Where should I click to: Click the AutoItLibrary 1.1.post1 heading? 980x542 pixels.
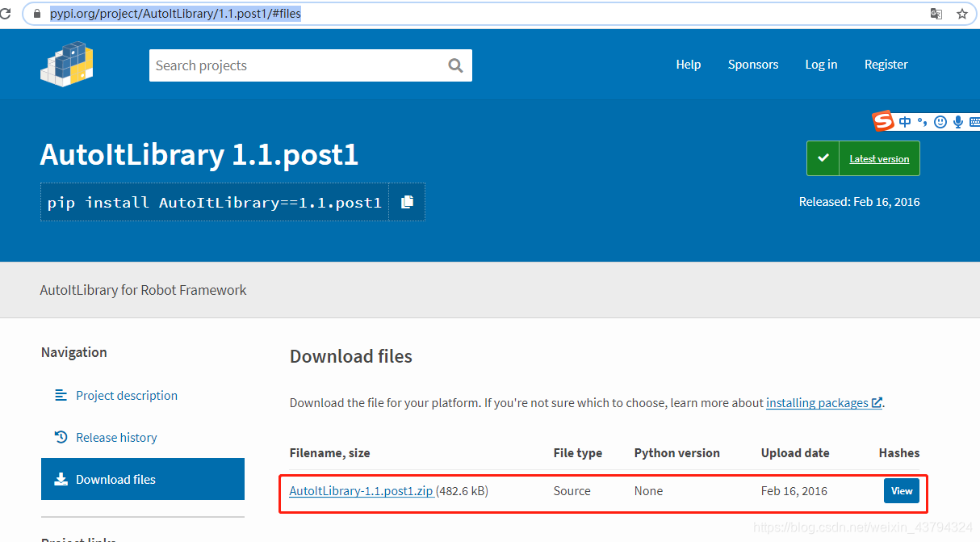(199, 154)
